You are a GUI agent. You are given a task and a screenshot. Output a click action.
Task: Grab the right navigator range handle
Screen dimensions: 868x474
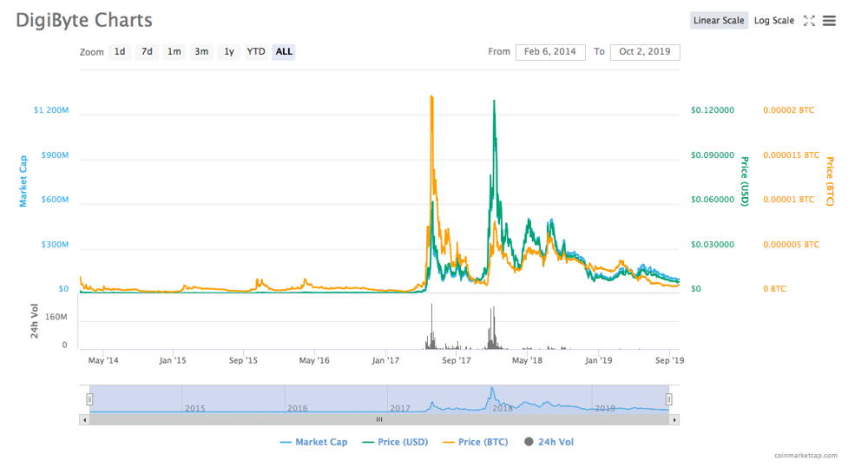[x=668, y=398]
